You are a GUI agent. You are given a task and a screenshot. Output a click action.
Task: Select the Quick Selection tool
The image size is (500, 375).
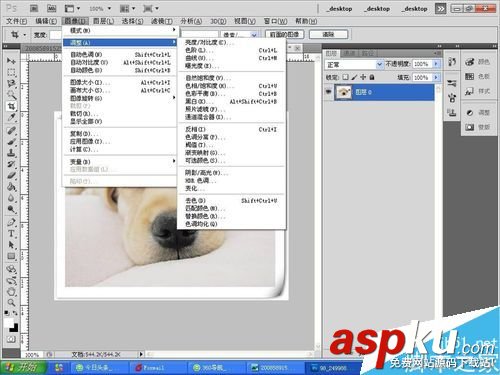[11, 95]
